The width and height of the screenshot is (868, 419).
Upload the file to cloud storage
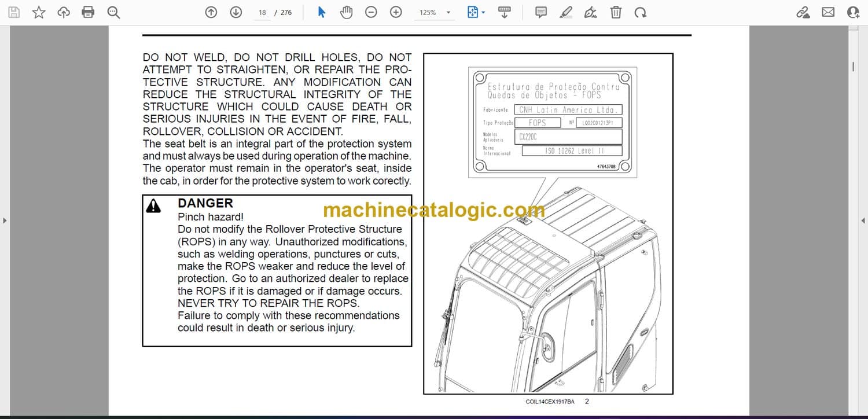[x=64, y=12]
